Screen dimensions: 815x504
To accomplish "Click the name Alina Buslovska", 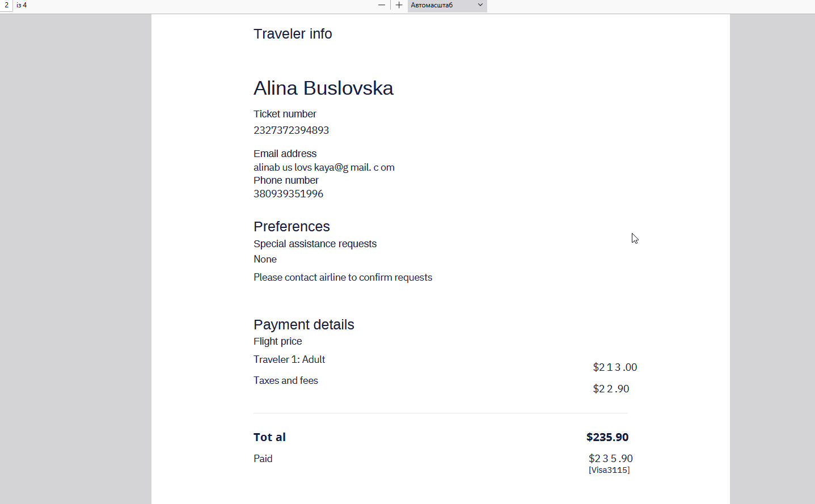I will (323, 88).
